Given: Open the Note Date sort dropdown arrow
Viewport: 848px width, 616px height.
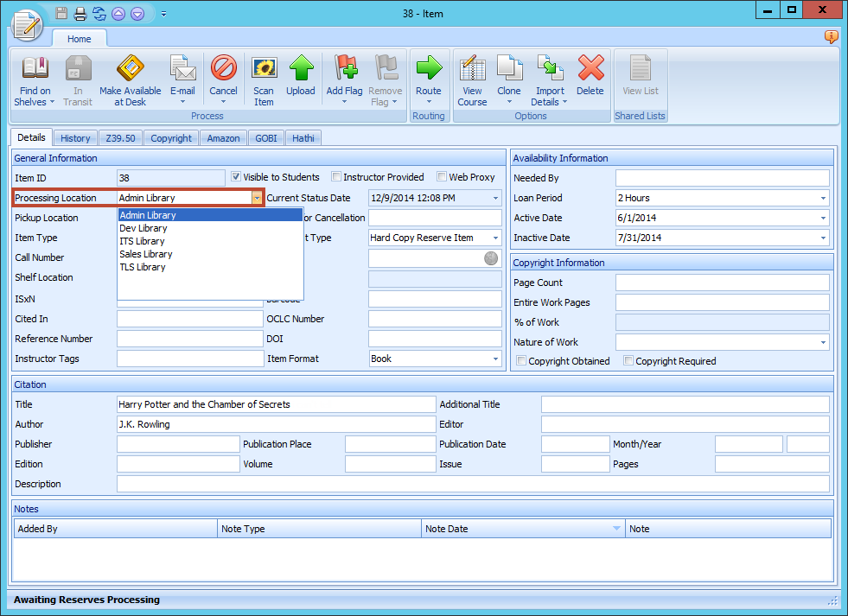Looking at the screenshot, I should tap(615, 528).
